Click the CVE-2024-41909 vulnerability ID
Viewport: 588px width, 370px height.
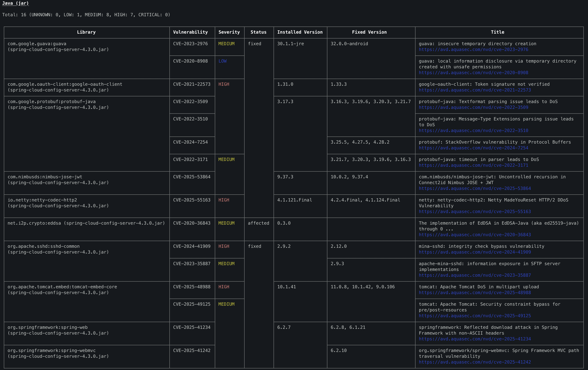192,246
